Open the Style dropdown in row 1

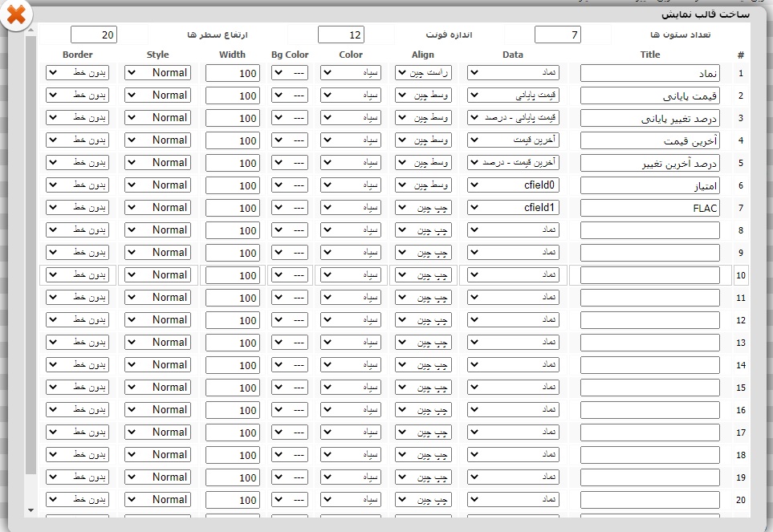click(x=158, y=72)
